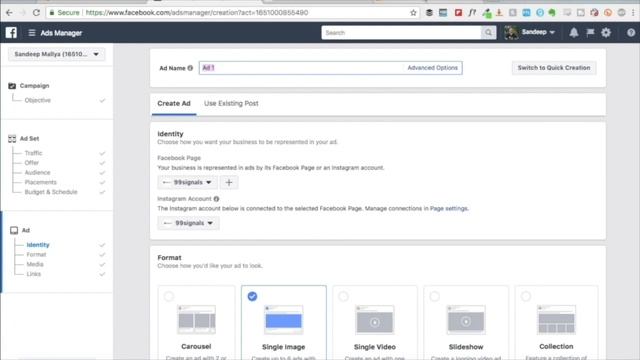Open the Ads Manager hamburger menu
Screen dimensions: 640x360
[32, 33]
